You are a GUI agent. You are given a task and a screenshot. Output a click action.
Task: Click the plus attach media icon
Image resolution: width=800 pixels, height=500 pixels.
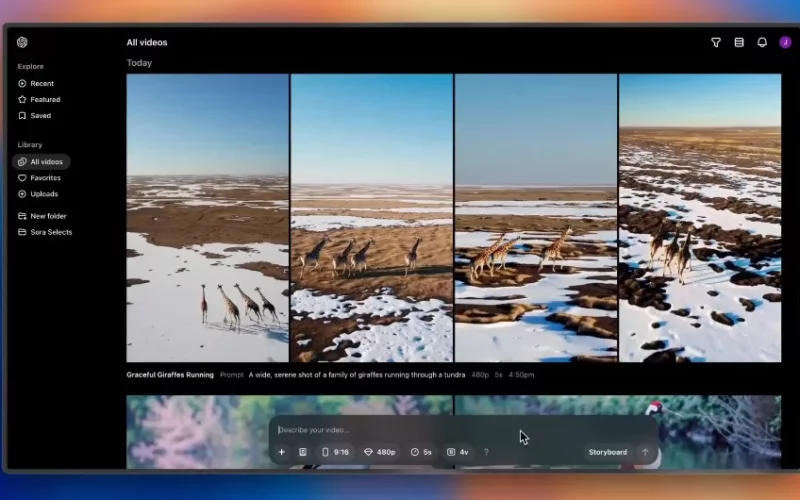coord(282,452)
